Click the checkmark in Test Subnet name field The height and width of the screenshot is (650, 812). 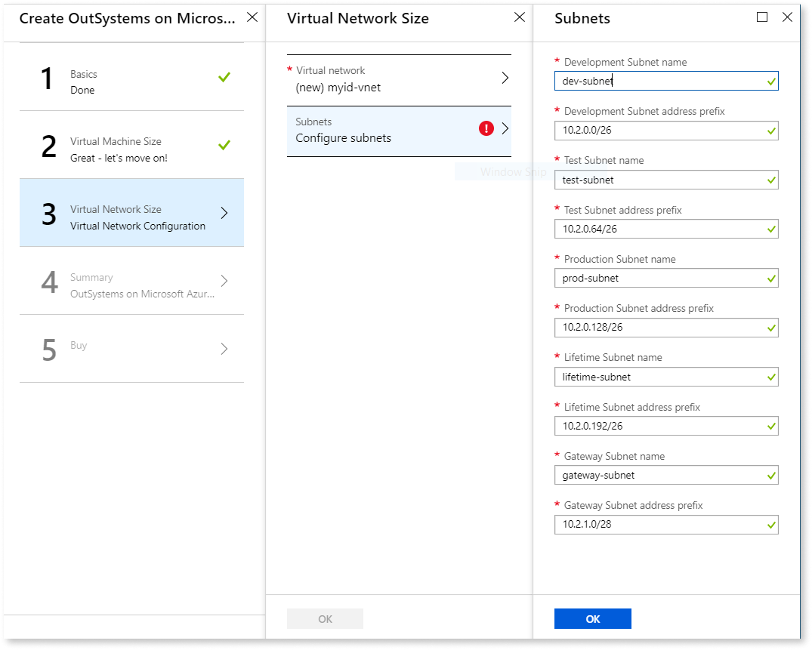[x=770, y=180]
